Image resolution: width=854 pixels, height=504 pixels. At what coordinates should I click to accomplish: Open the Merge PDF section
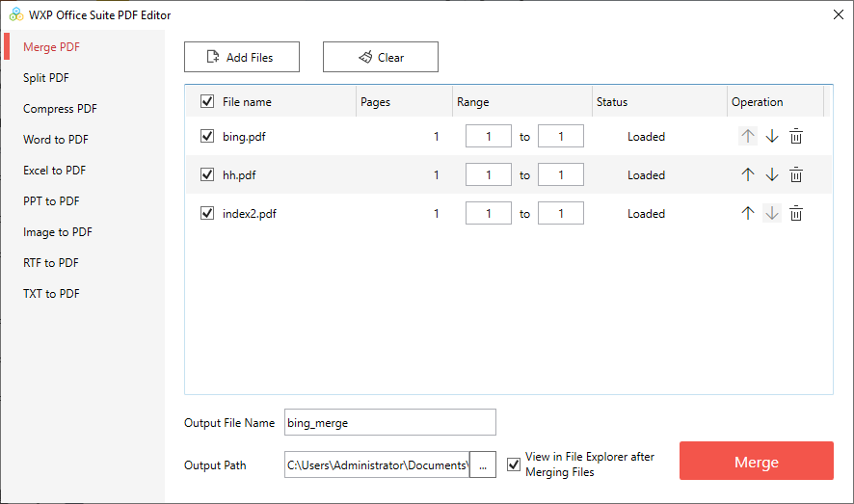(x=51, y=47)
